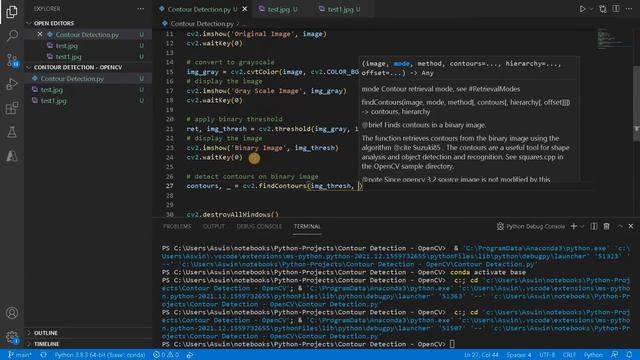Image resolution: width=640 pixels, height=360 pixels.
Task: Select the Terminal panel tab
Action: [307, 227]
